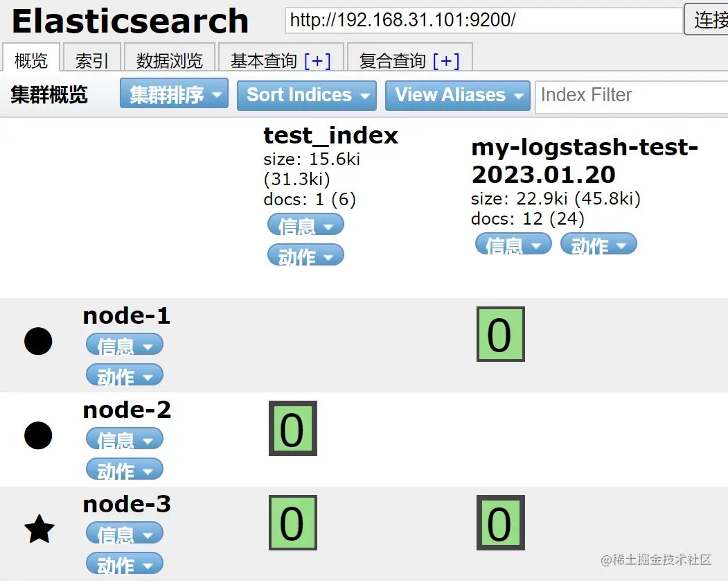Open 信息 dropdown under my-logstash-test-2023.01.20

click(x=513, y=244)
